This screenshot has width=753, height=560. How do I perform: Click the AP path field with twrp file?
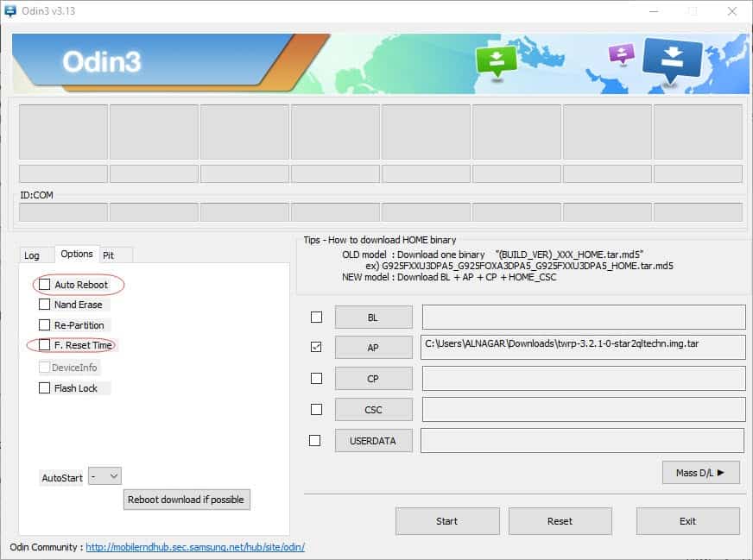tap(583, 347)
